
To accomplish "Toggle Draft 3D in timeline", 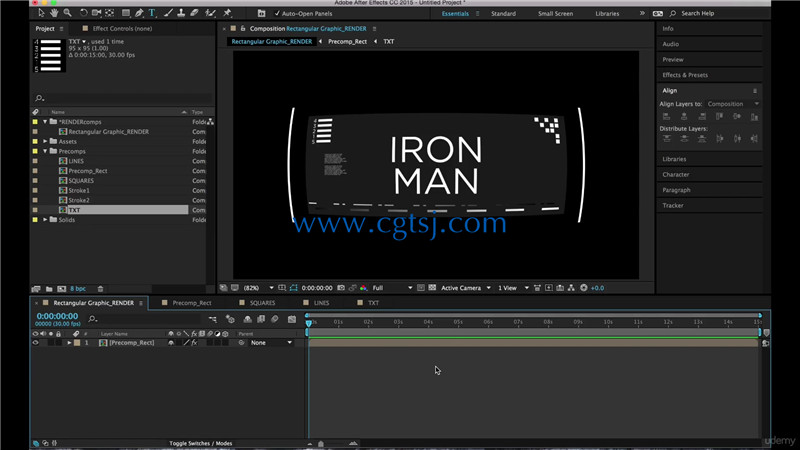I will pyautogui.click(x=230, y=319).
